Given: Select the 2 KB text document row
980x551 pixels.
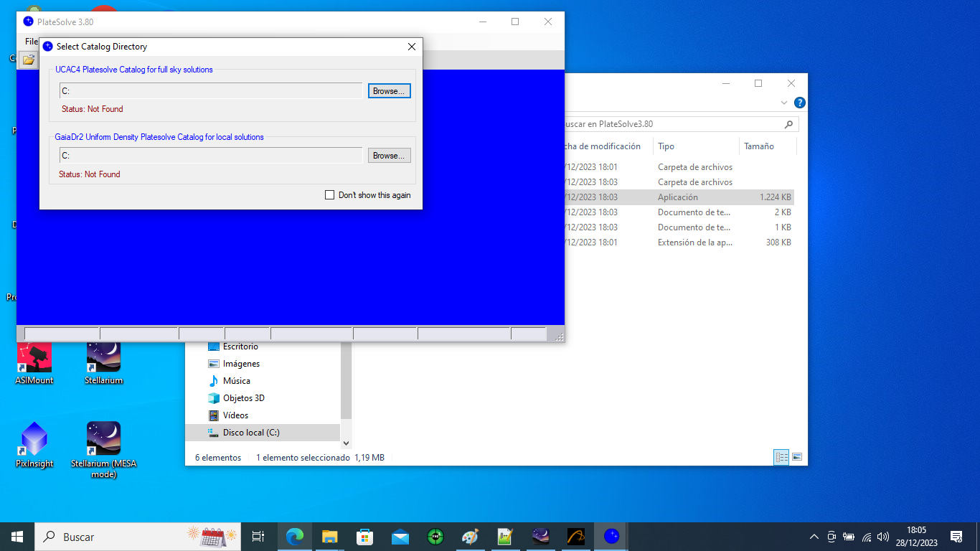Looking at the screenshot, I should coord(679,212).
